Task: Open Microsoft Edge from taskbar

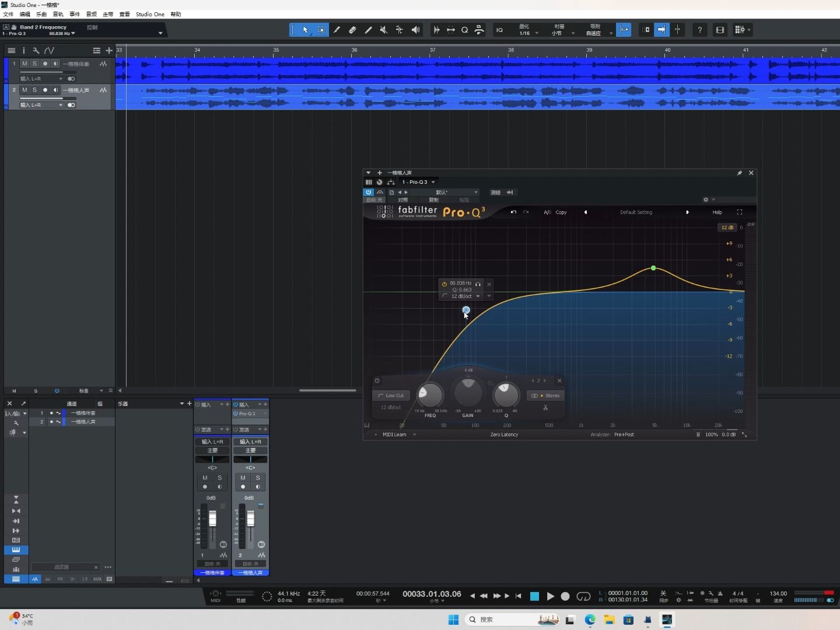Action: pyautogui.click(x=590, y=619)
